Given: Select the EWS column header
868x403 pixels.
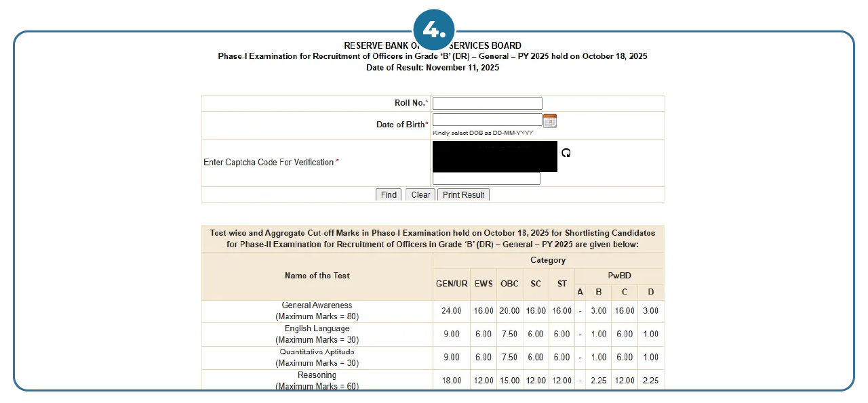Looking at the screenshot, I should click(484, 284).
